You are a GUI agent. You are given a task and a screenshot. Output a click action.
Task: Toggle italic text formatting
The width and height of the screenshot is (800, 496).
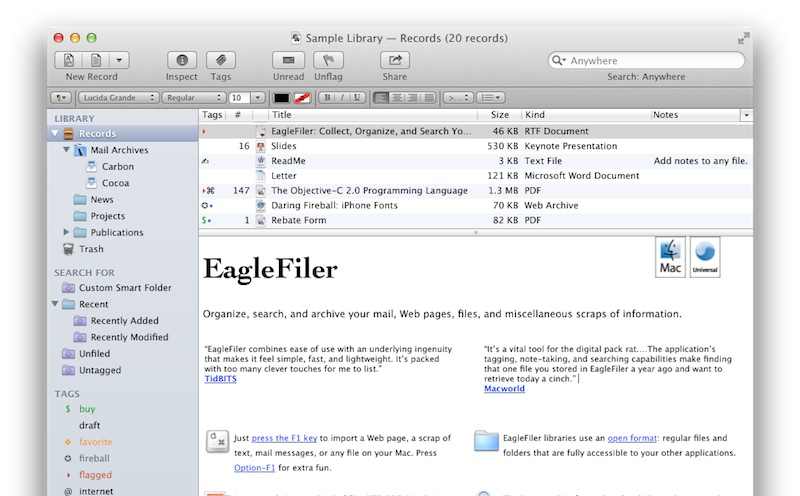[x=342, y=97]
